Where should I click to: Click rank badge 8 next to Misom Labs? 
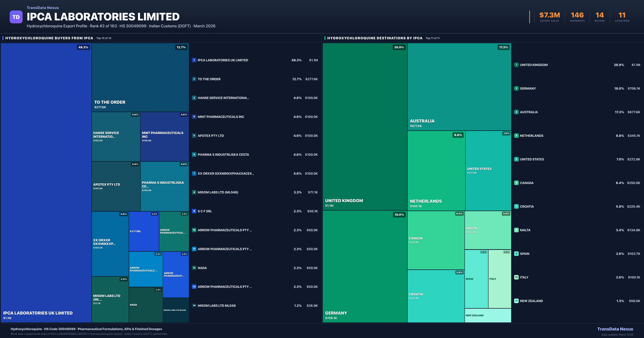(x=194, y=192)
